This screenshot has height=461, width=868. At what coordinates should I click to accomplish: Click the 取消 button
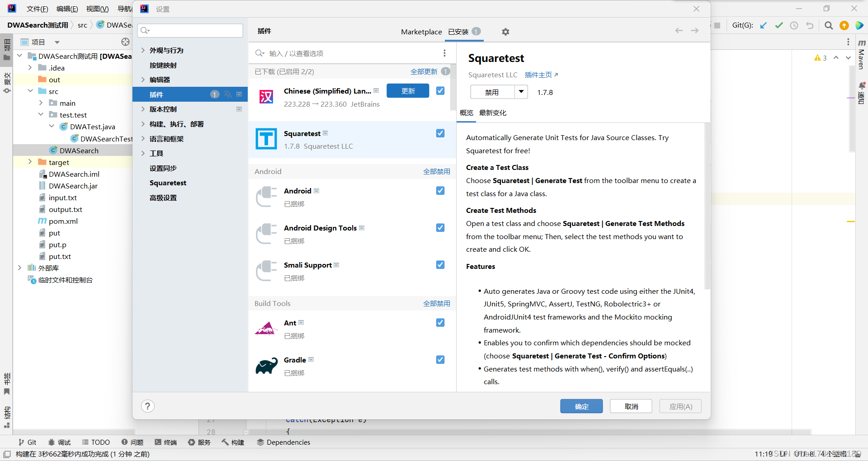[631, 406]
